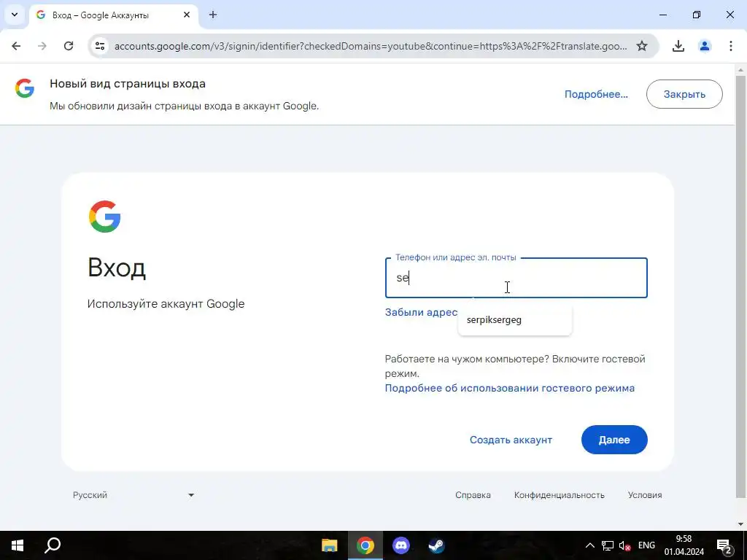Open Windows Start menu
The image size is (747, 560).
click(x=18, y=545)
